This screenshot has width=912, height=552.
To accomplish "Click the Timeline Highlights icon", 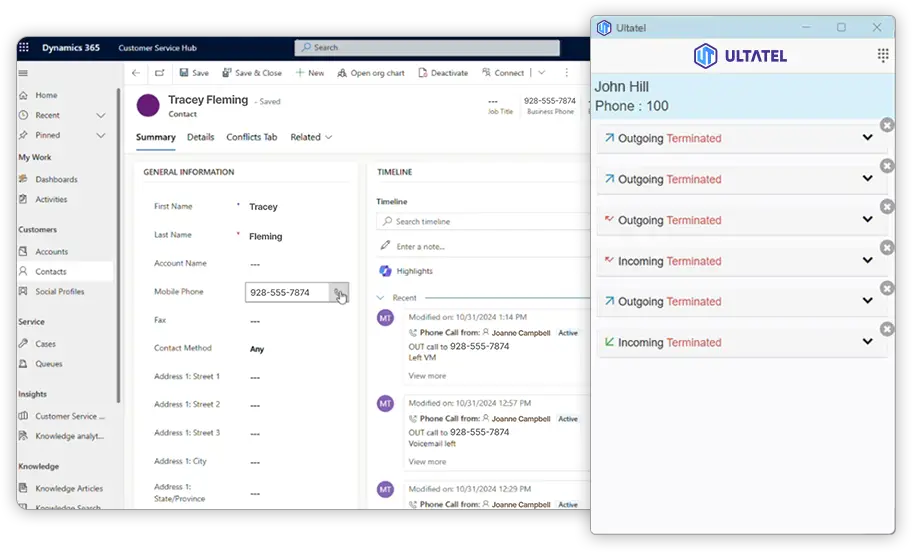I will (385, 271).
